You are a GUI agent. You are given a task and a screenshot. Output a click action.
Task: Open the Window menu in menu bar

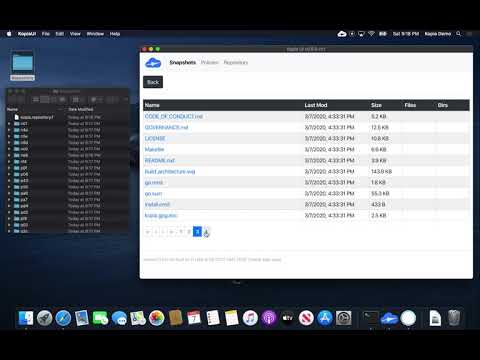pos(95,34)
